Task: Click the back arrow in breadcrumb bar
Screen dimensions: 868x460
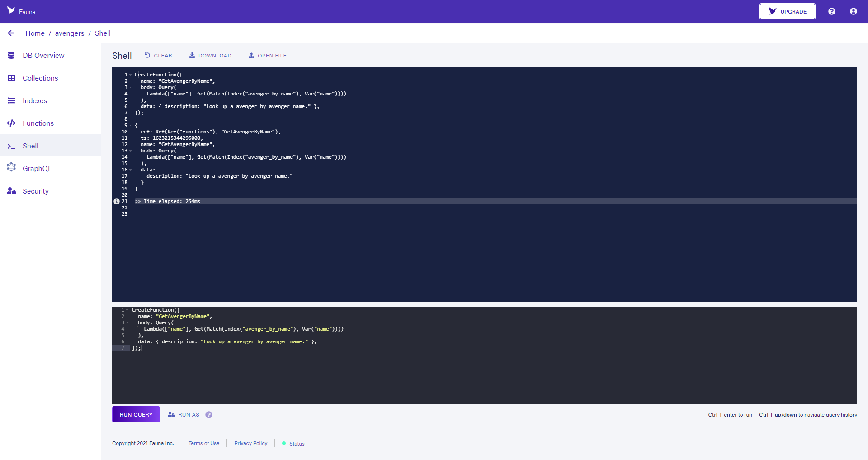Action: click(11, 33)
